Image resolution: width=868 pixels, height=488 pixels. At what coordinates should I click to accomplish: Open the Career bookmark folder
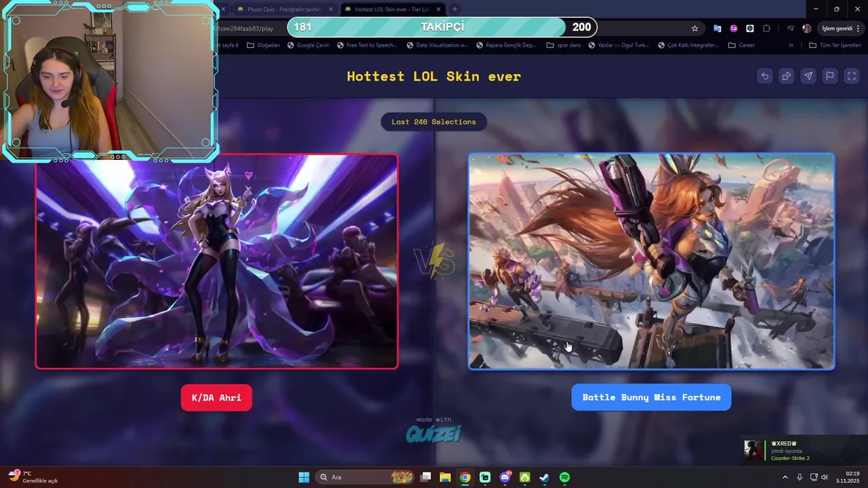click(x=741, y=45)
